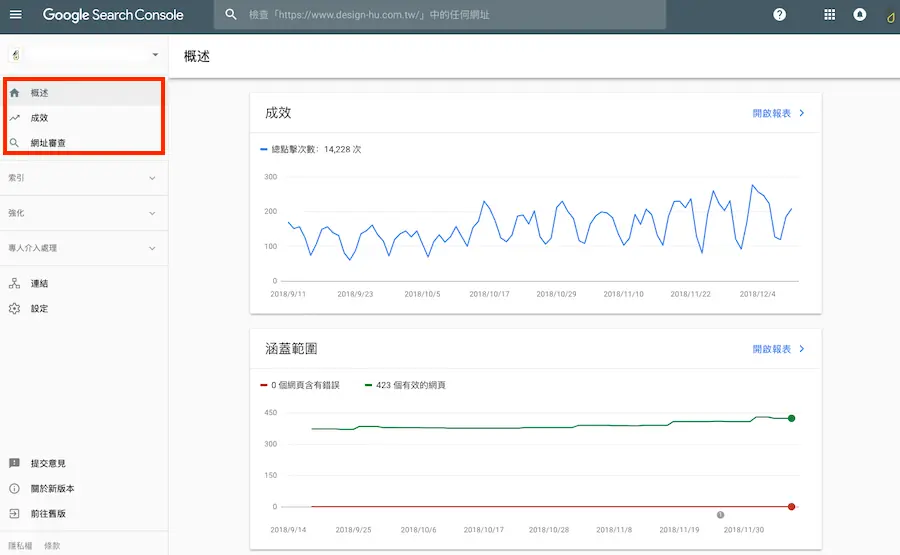Open the Google apps grid
This screenshot has width=900, height=555.
(829, 15)
